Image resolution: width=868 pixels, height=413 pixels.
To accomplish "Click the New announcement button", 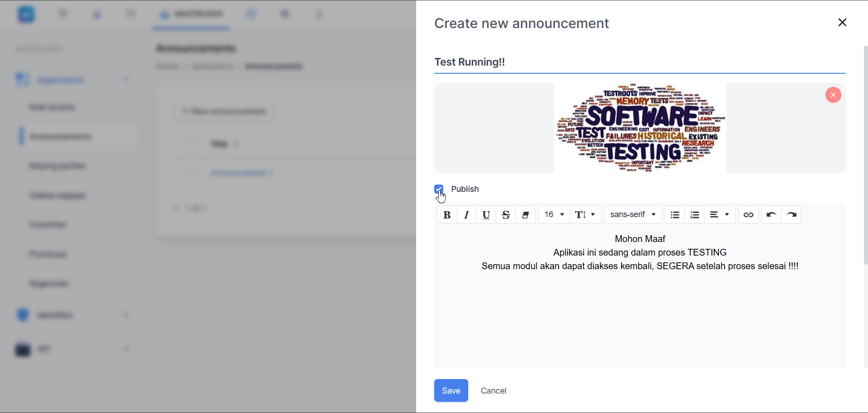I will click(x=224, y=111).
